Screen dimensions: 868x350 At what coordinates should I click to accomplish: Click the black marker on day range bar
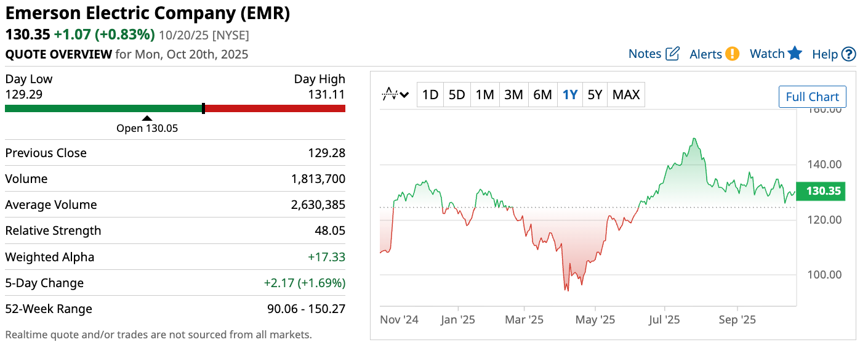point(203,108)
